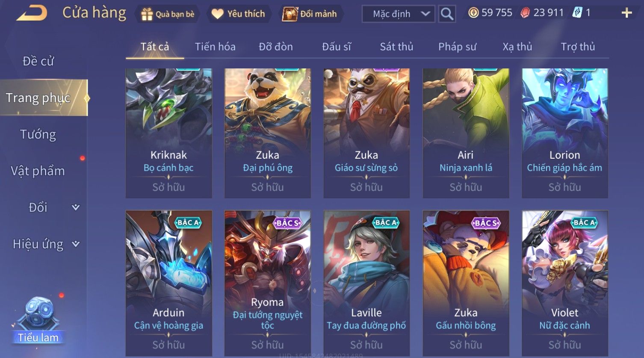Open Violet Nữ đặc cảnh skin card
The height and width of the screenshot is (358, 644).
tap(564, 283)
